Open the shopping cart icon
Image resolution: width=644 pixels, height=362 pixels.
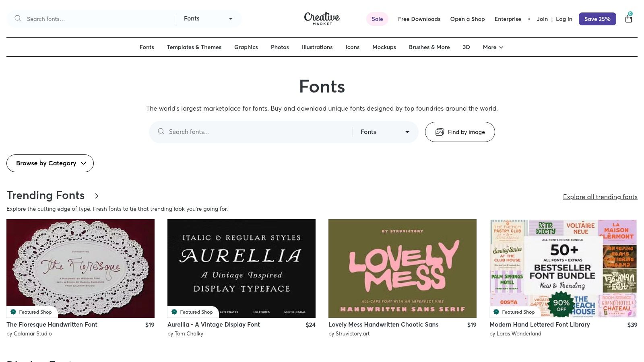tap(628, 19)
